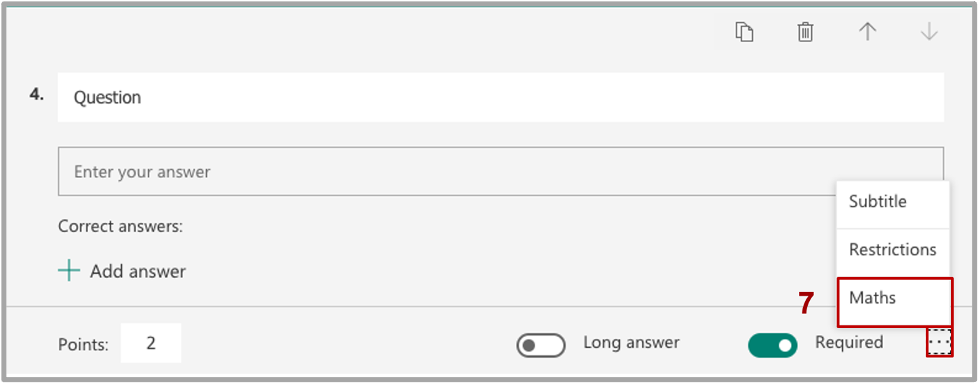Click the Points label

click(83, 345)
